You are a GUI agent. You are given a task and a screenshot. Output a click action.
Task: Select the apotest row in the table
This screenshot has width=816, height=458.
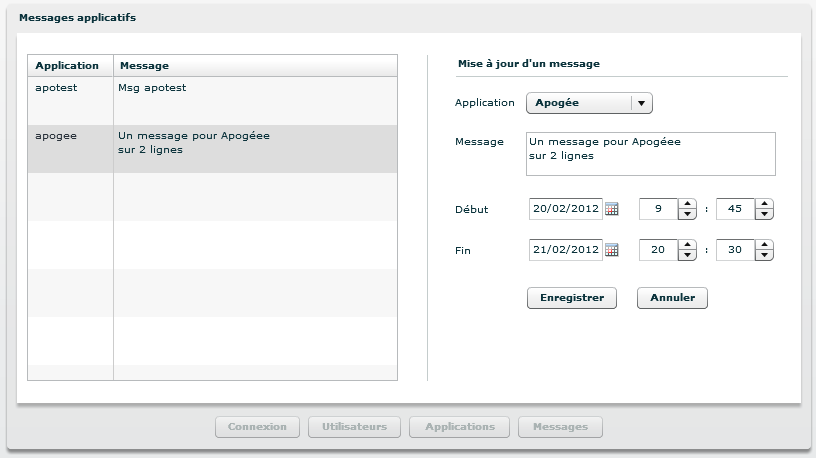(212, 101)
